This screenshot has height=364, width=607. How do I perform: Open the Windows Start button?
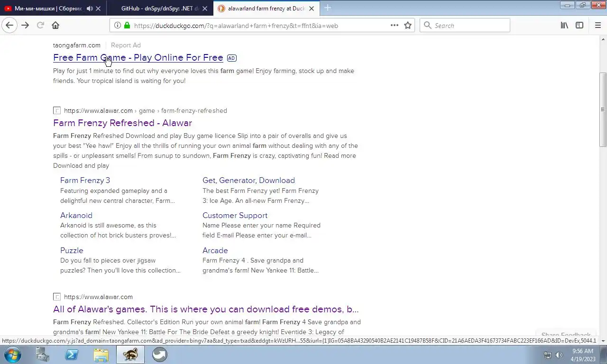(x=13, y=355)
